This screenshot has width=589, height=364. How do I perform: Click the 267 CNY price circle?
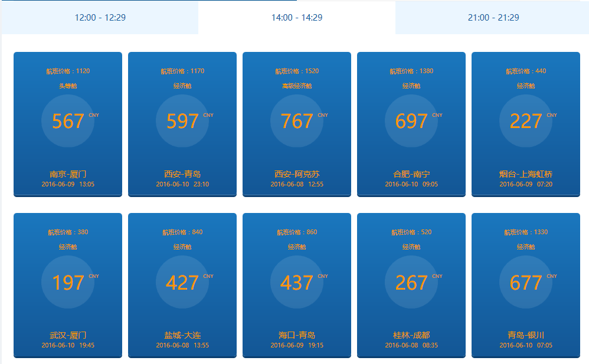pyautogui.click(x=411, y=282)
